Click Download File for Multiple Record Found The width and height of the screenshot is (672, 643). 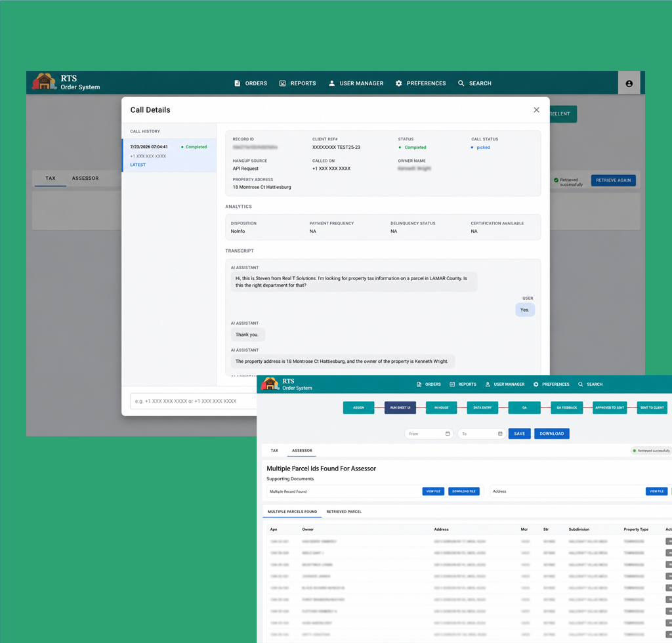[x=464, y=491]
